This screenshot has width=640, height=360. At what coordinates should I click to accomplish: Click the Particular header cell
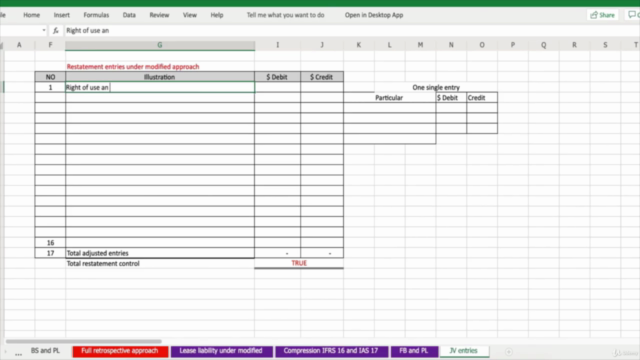point(389,98)
